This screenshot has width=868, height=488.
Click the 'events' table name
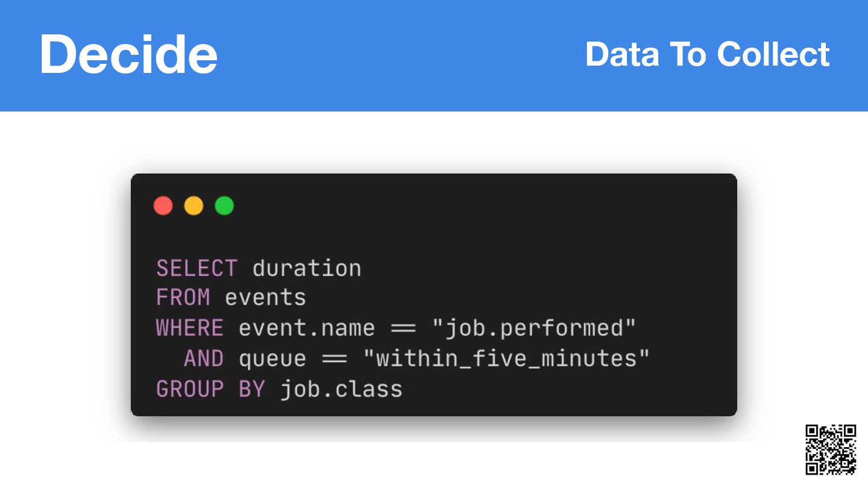266,298
